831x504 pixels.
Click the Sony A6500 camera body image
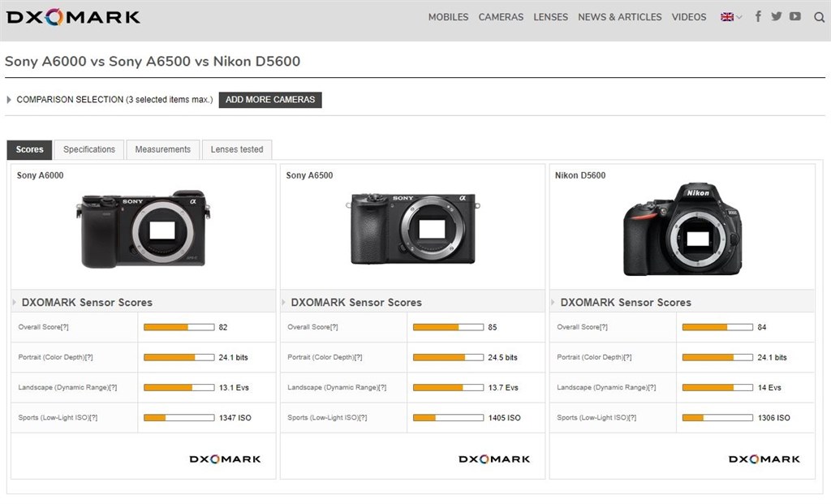coord(413,226)
